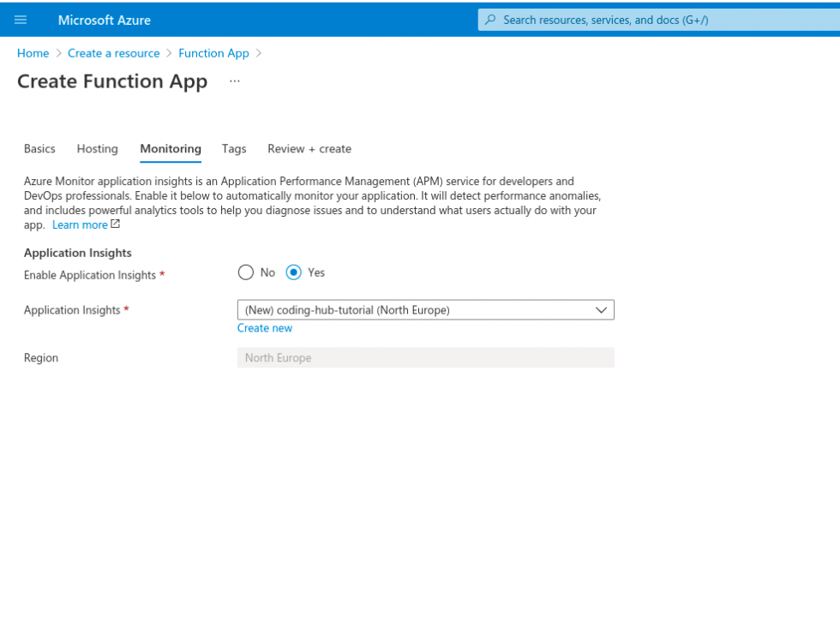Viewport: 840px width, 628px height.
Task: Click the disabled Region field North Europe
Action: [x=426, y=357]
